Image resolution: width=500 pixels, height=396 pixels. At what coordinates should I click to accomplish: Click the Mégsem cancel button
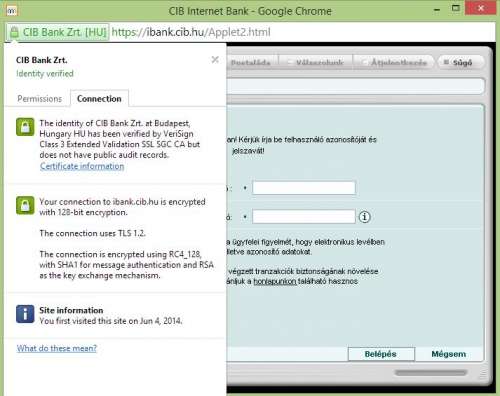coord(449,354)
